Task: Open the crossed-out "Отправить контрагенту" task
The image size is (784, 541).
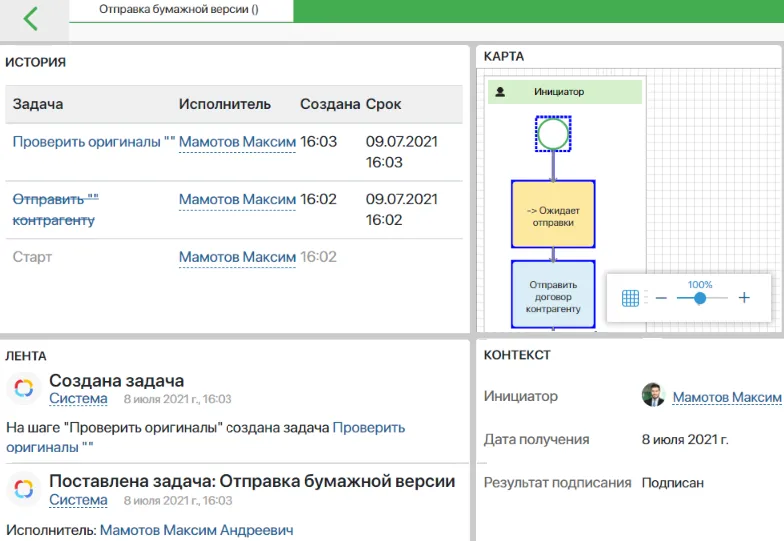Action: pos(55,210)
